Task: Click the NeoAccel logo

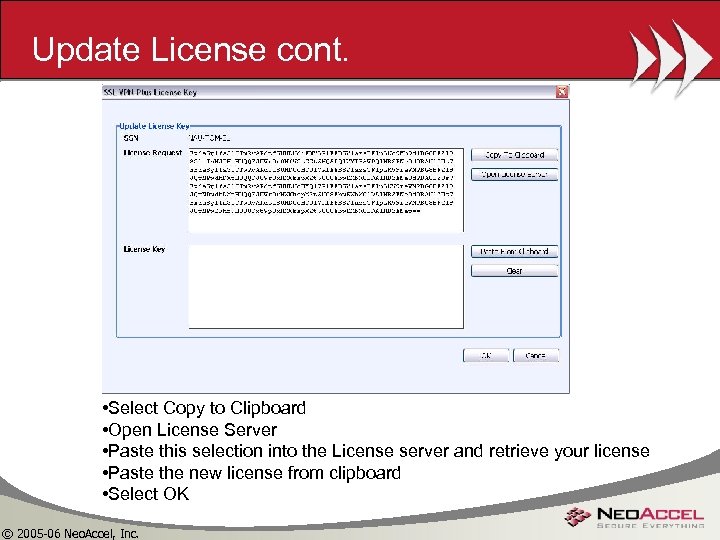Action: point(635,517)
